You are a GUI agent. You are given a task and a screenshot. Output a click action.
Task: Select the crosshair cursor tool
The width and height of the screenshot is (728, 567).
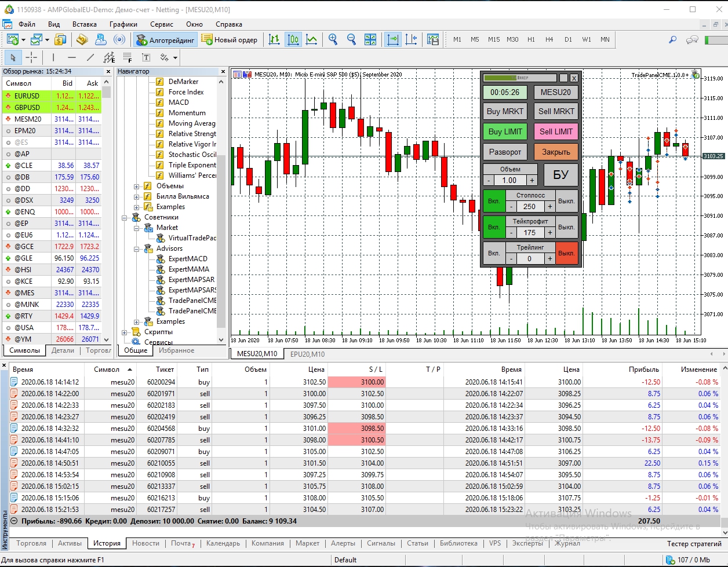[32, 57]
